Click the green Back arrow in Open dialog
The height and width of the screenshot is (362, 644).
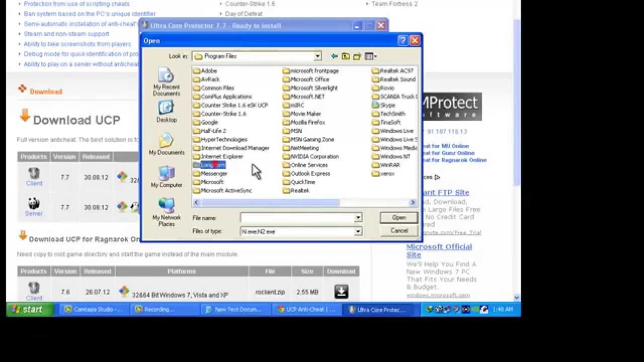(335, 57)
